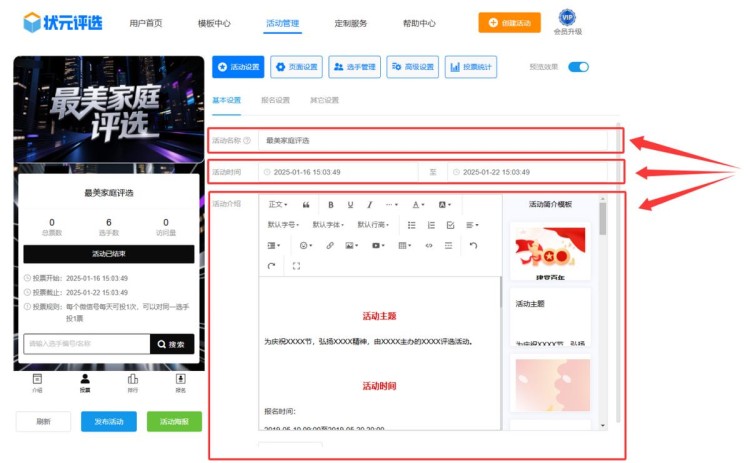The width and height of the screenshot is (750, 463).
Task: Click the Bold formatting icon
Action: tap(331, 204)
